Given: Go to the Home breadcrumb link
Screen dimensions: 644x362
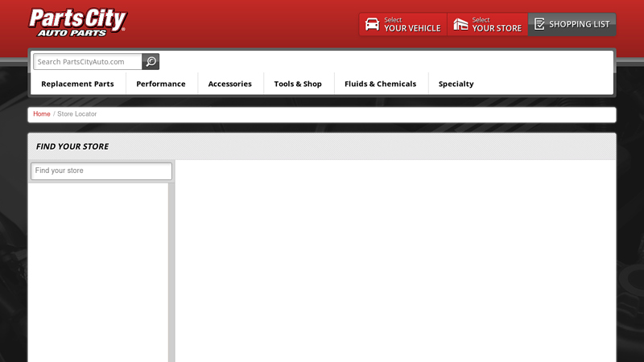Looking at the screenshot, I should tap(42, 114).
